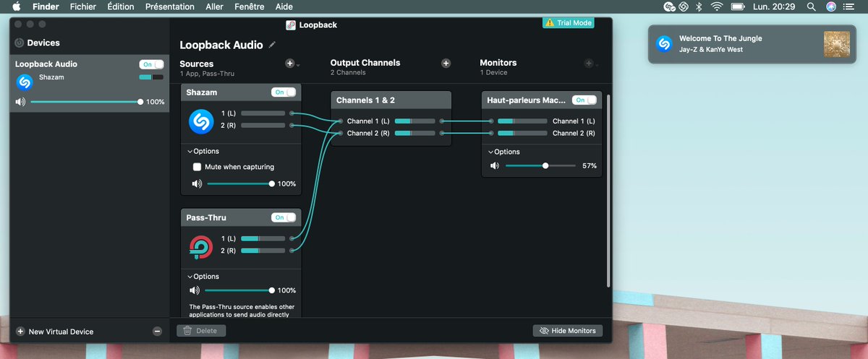868x359 pixels.
Task: Click Channel 1 (L) in Output Channels
Action: pyautogui.click(x=368, y=121)
